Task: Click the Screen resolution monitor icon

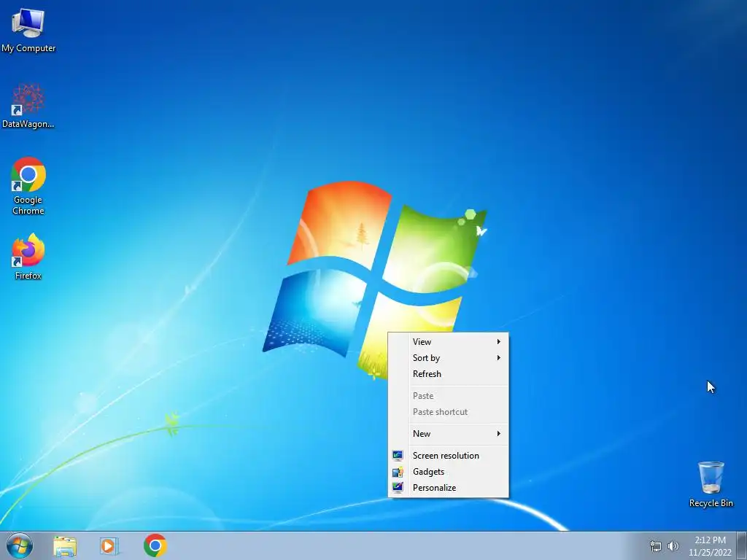Action: 398,455
